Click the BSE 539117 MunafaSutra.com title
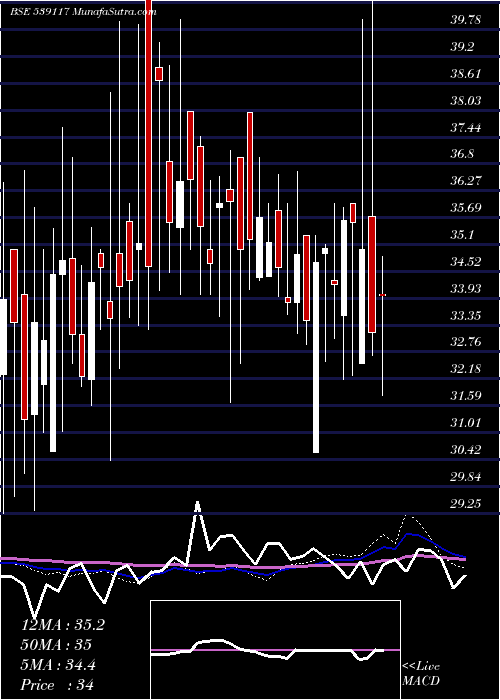 pos(83,12)
